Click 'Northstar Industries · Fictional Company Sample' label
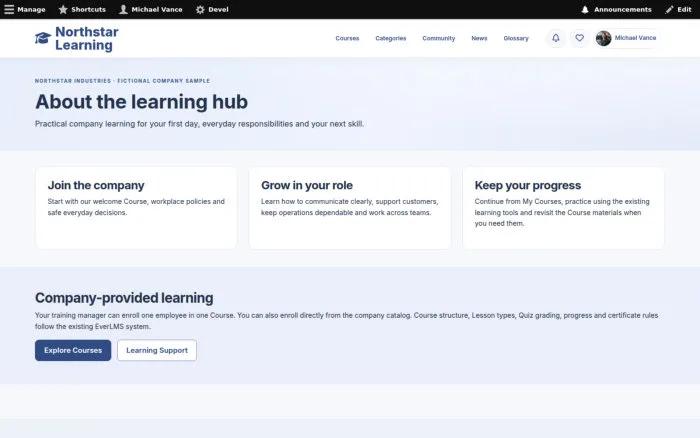Viewport: 700px width, 438px height. tap(122, 81)
